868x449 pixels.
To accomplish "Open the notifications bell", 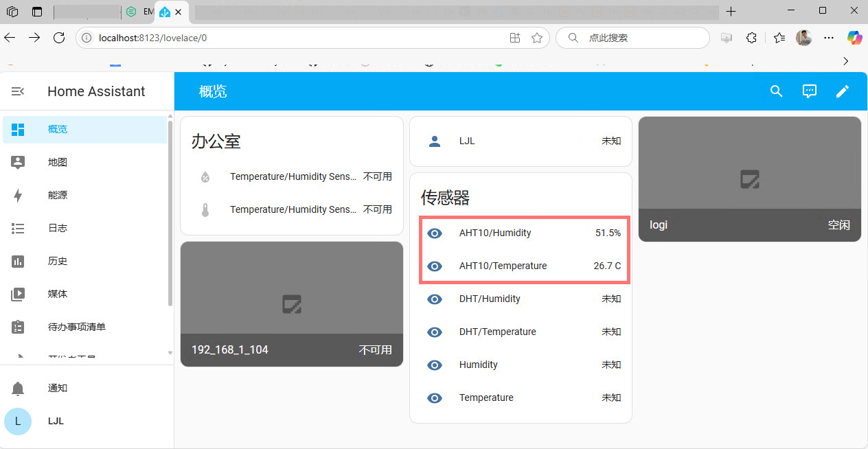I will [19, 388].
